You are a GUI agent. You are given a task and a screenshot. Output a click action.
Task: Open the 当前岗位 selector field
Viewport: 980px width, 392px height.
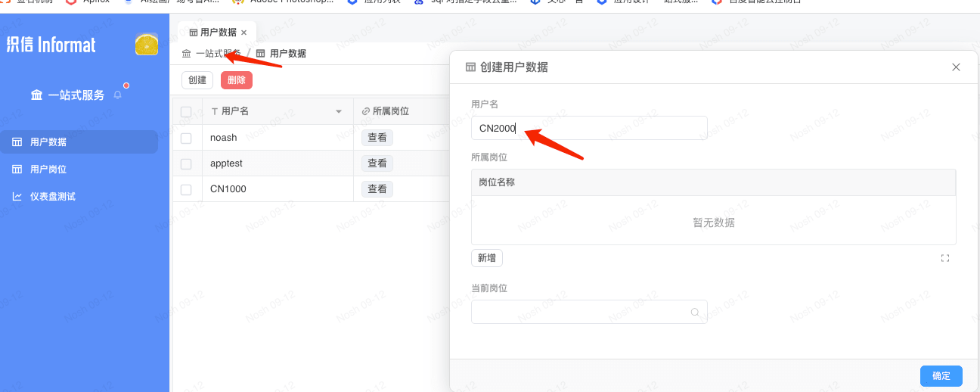point(589,312)
